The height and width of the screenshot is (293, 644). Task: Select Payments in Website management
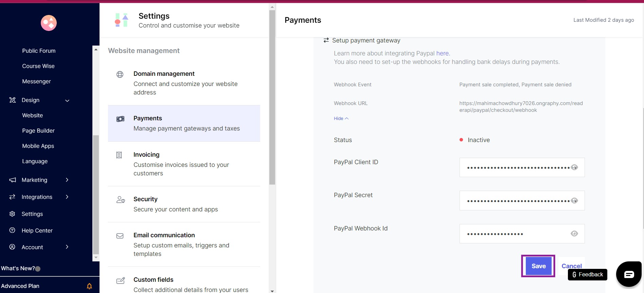184,123
